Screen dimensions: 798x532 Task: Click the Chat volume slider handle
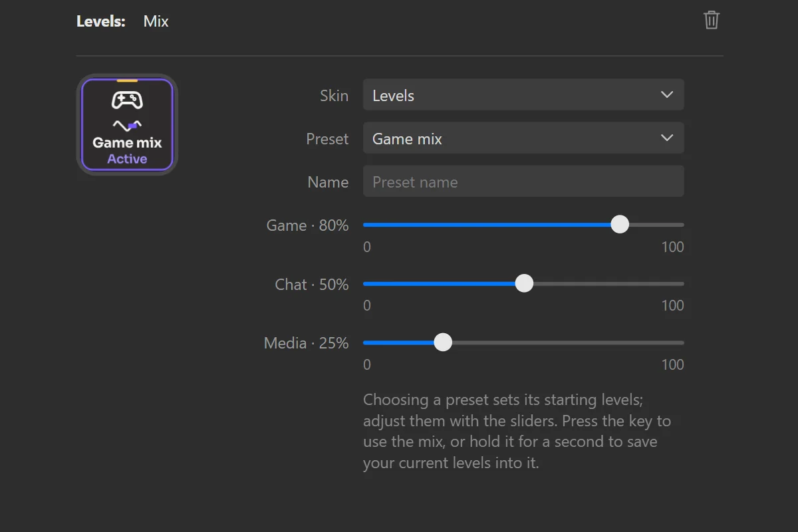click(x=524, y=284)
